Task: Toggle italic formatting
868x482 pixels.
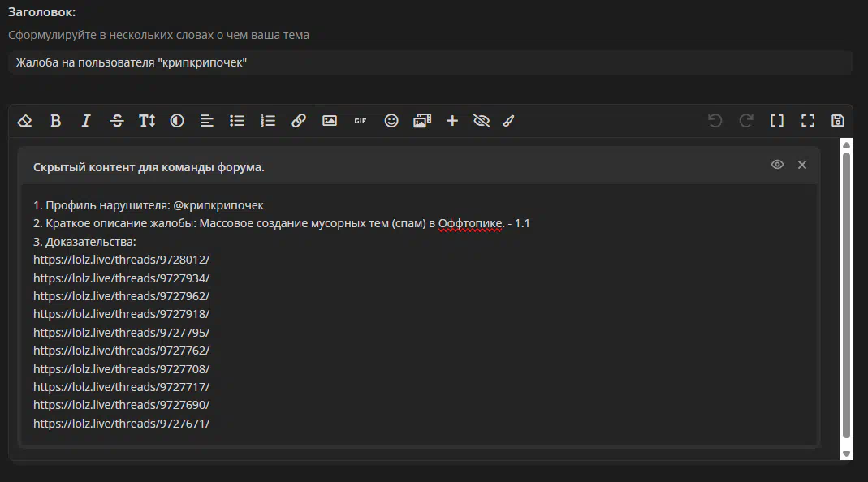Action: click(x=85, y=121)
